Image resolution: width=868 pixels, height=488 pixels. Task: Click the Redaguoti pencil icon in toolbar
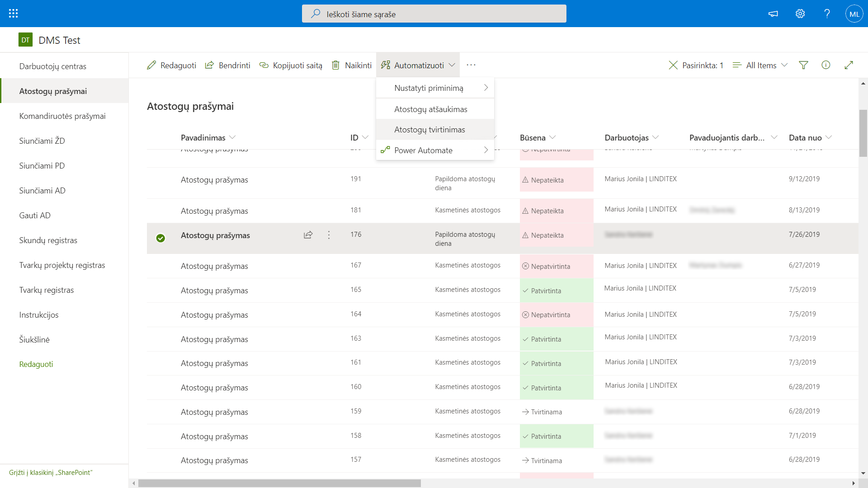tap(151, 65)
